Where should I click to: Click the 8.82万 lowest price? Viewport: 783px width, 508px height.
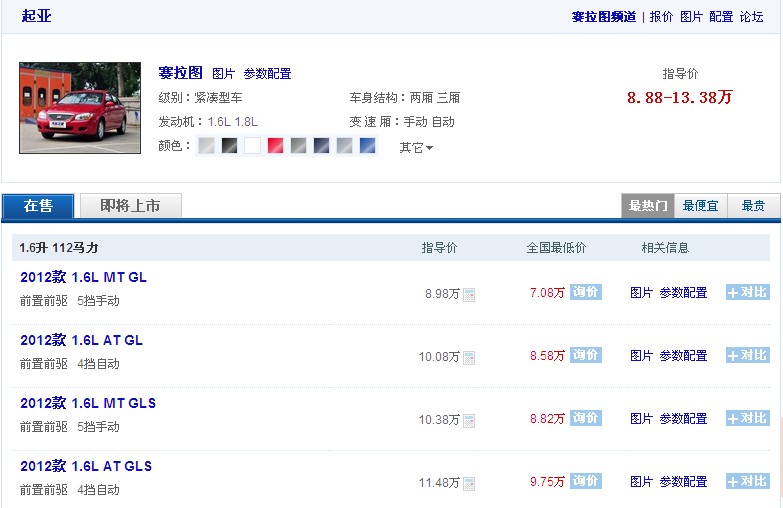click(547, 419)
